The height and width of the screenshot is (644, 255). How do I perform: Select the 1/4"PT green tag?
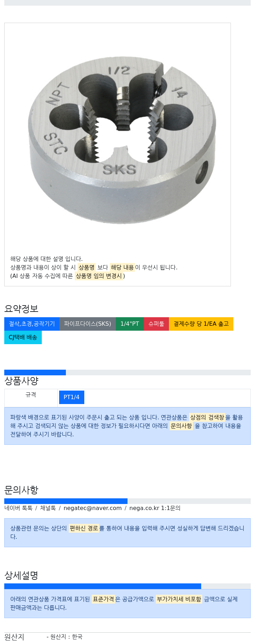130,324
